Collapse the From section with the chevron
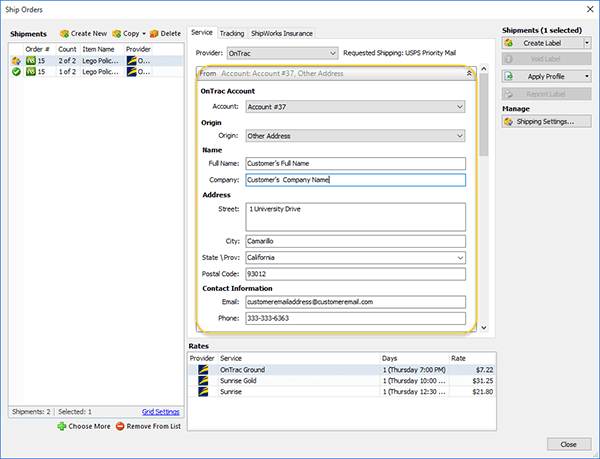Viewport: 600px width, 459px height. [x=469, y=73]
